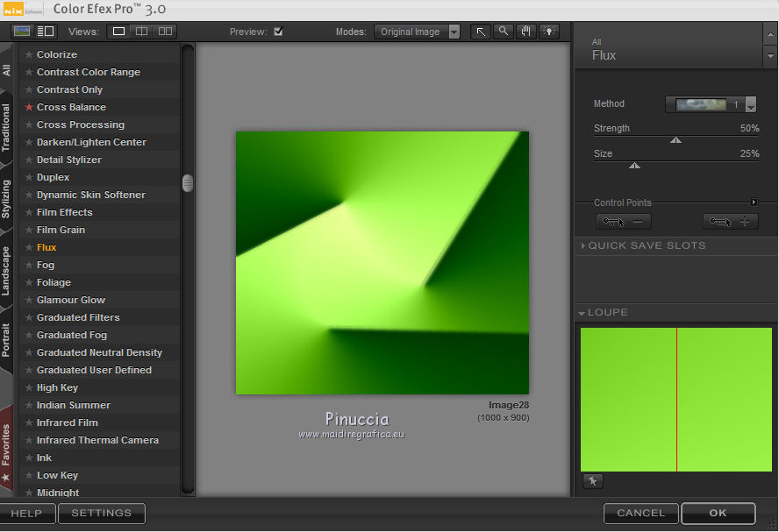Open the Landscape filter category tab
The image size is (779, 532).
coord(6,272)
